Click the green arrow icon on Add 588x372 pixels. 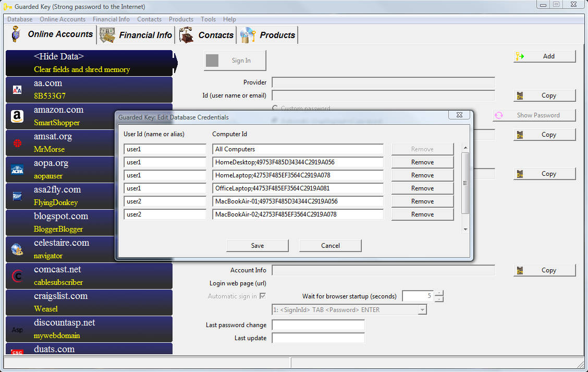coord(520,56)
